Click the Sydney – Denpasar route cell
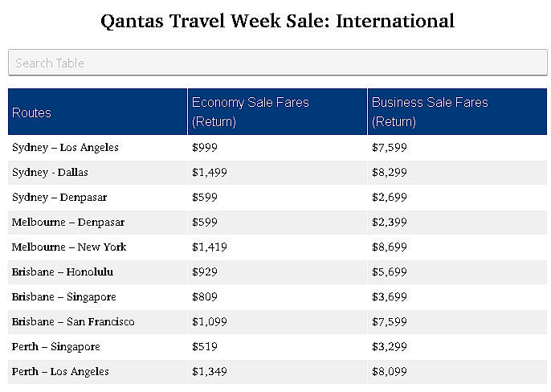Image resolution: width=551 pixels, height=392 pixels. coord(98,198)
